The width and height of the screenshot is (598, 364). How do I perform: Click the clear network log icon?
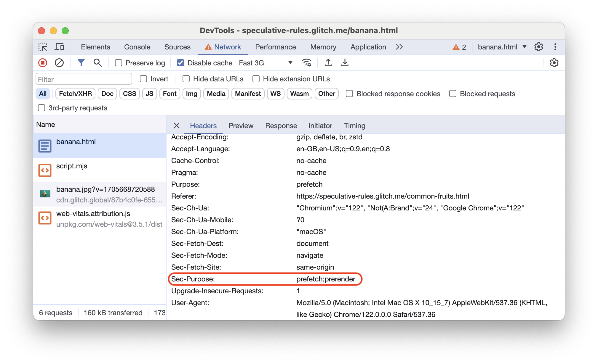[59, 63]
